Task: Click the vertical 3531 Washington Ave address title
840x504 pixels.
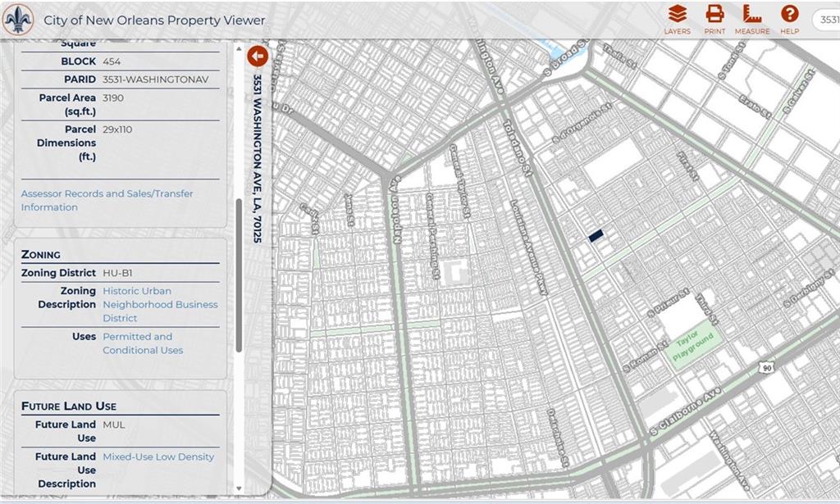Action: pyautogui.click(x=258, y=158)
